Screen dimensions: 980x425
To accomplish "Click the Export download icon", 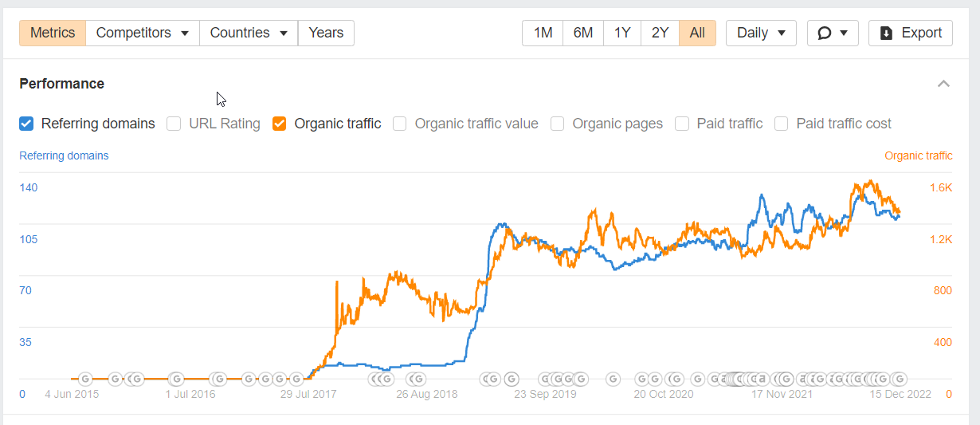I will pyautogui.click(x=886, y=33).
